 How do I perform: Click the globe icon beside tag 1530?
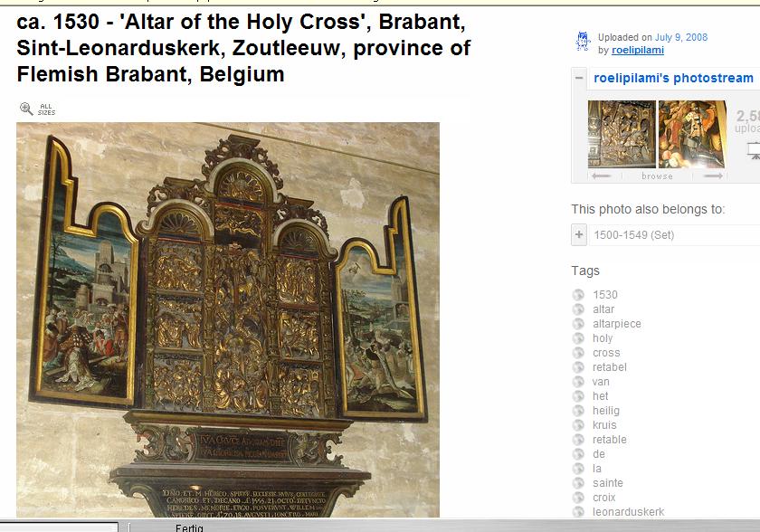[579, 295]
